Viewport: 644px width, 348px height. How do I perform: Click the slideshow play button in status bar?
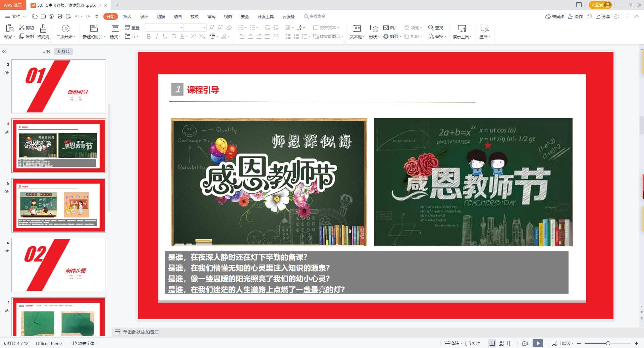pyautogui.click(x=538, y=343)
